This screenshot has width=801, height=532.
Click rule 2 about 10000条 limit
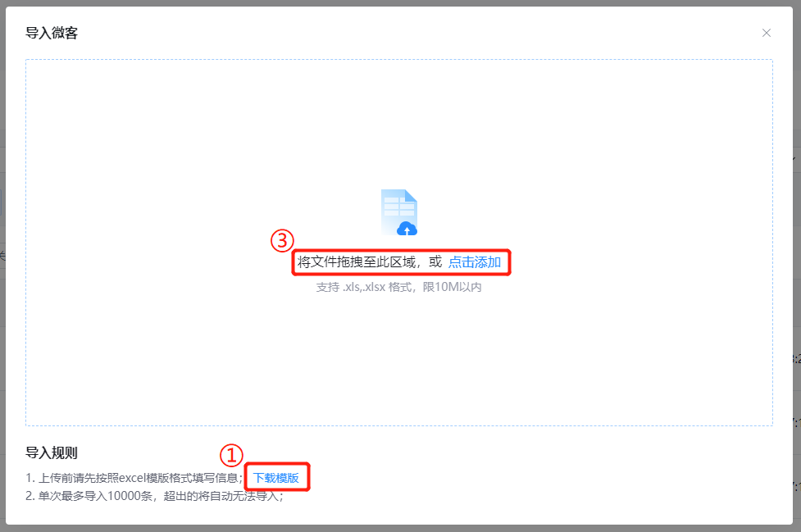[x=154, y=496]
